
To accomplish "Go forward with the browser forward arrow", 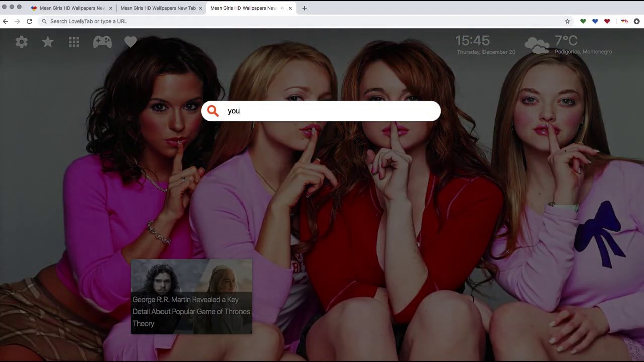I will coord(17,21).
